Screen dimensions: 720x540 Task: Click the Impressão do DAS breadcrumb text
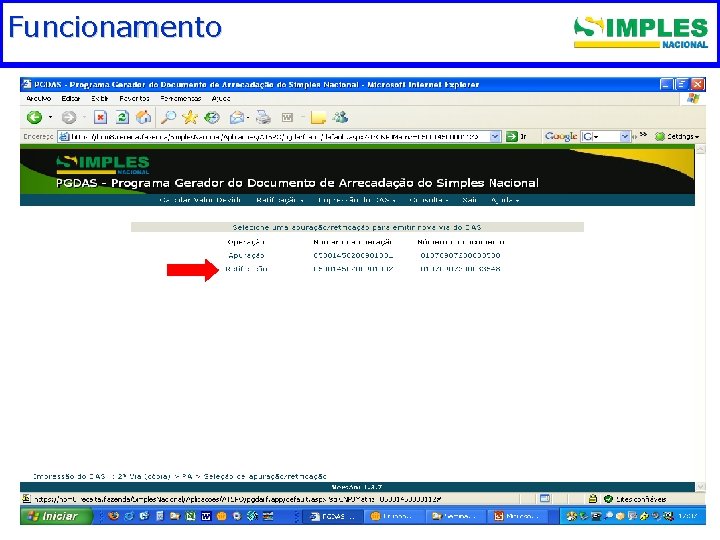(x=69, y=476)
